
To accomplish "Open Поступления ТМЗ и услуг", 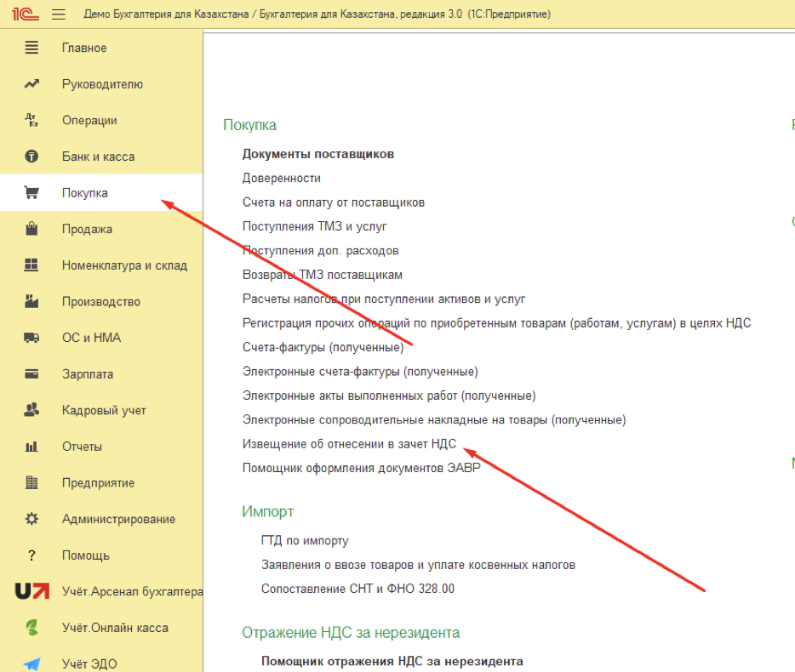I will click(314, 226).
